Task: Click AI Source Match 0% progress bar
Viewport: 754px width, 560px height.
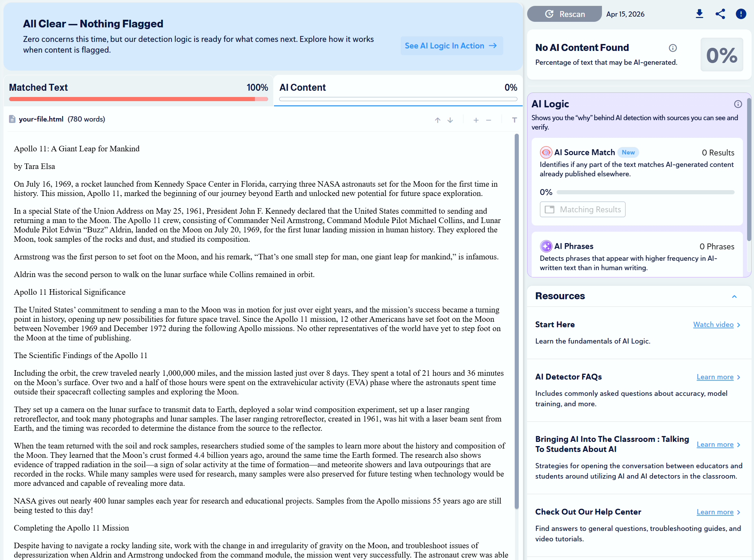Action: click(x=645, y=192)
